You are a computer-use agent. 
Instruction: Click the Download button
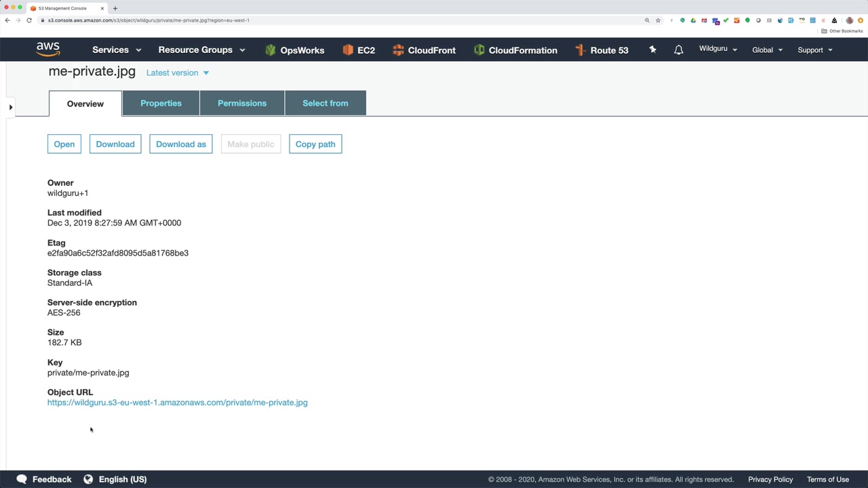[x=115, y=144]
